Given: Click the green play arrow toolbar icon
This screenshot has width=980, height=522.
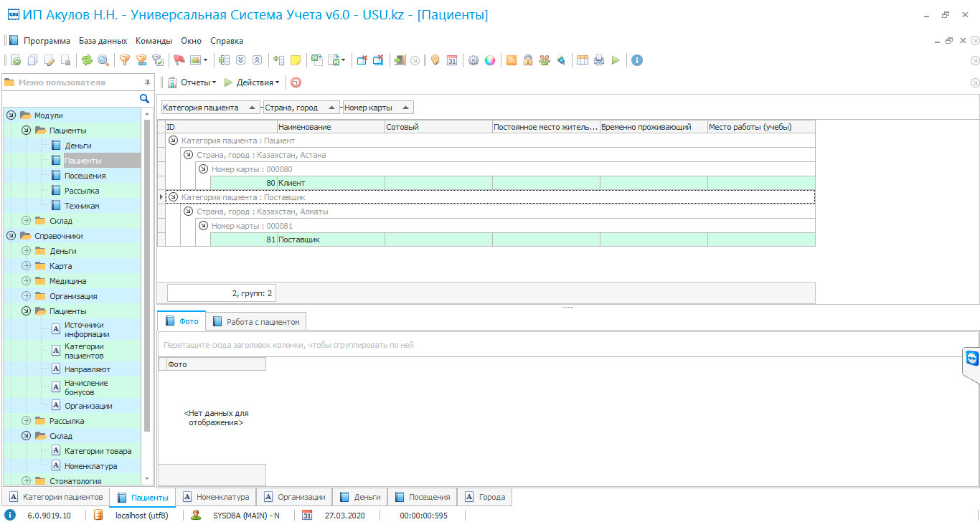Looking at the screenshot, I should click(616, 60).
